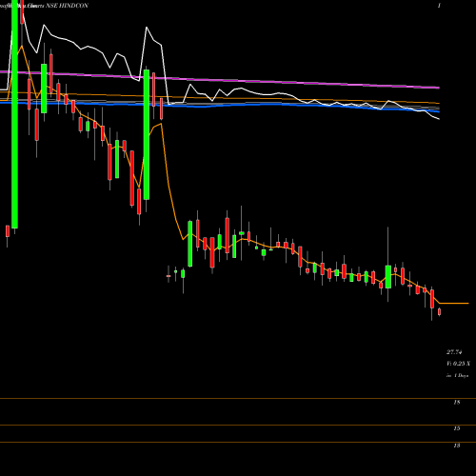
Task: Select the green candle with very long upper wick
Action: pos(388,277)
